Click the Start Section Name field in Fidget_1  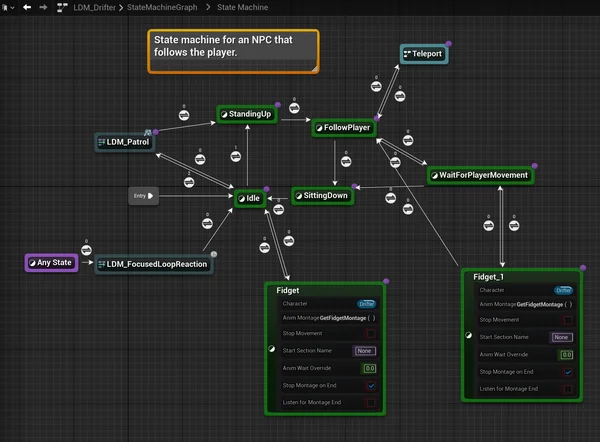coord(561,337)
